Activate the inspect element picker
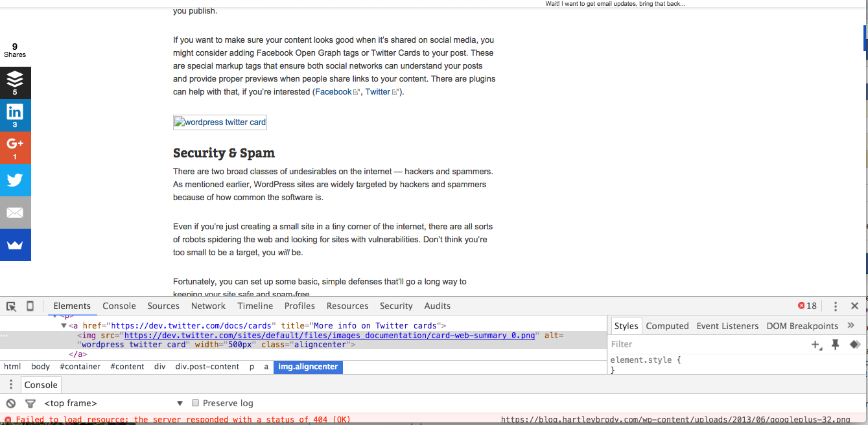This screenshot has height=425, width=868. [x=11, y=306]
